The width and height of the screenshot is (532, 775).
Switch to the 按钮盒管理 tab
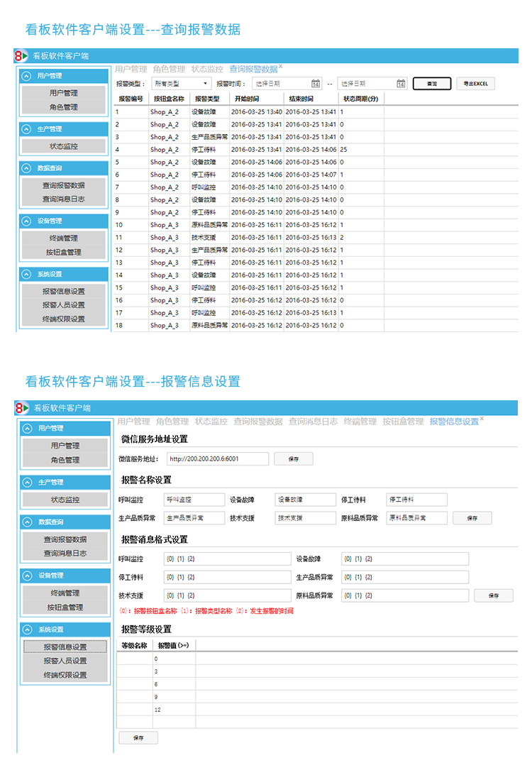pos(403,422)
